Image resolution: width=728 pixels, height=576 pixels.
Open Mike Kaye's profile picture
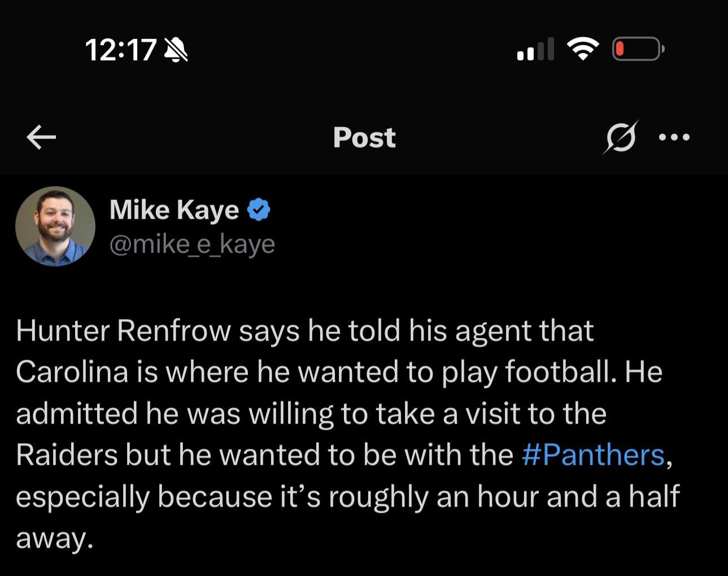[x=55, y=225]
